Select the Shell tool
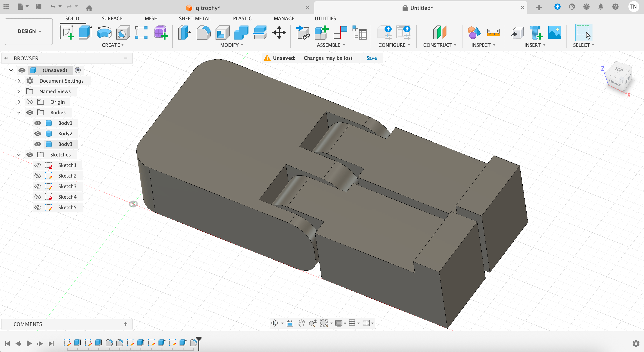 click(222, 33)
